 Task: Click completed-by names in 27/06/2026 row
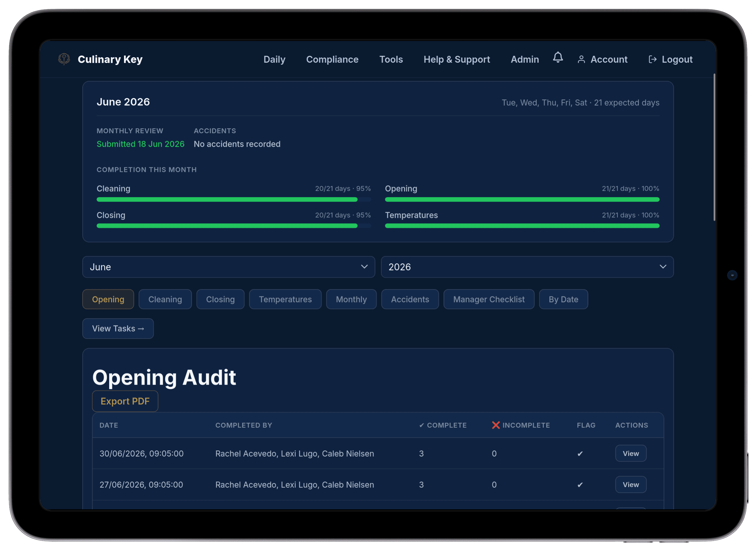[295, 485]
